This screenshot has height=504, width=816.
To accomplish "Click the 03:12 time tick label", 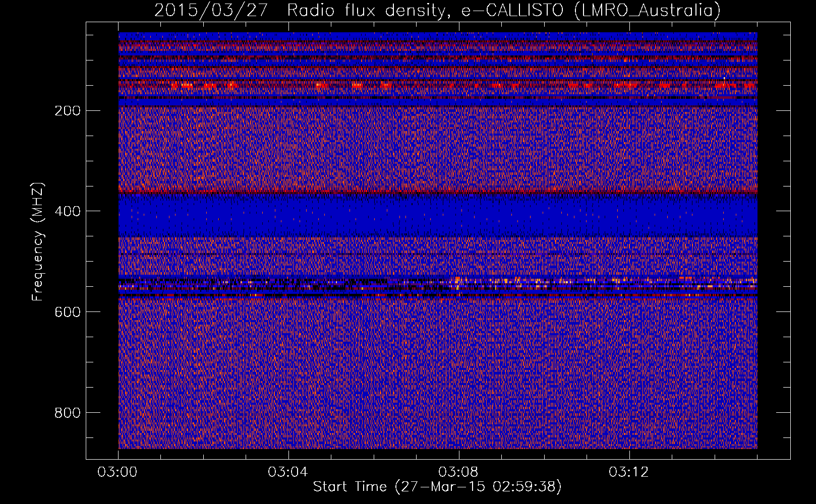I will pos(629,472).
